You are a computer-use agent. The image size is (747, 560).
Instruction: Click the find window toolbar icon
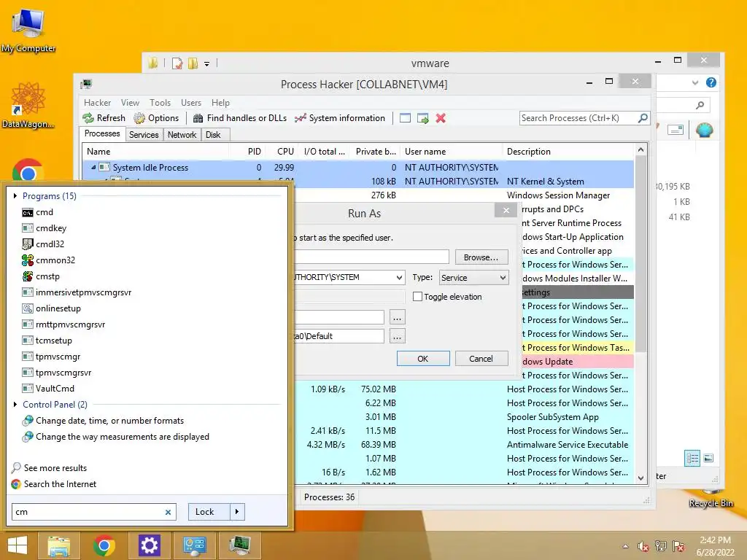click(405, 118)
